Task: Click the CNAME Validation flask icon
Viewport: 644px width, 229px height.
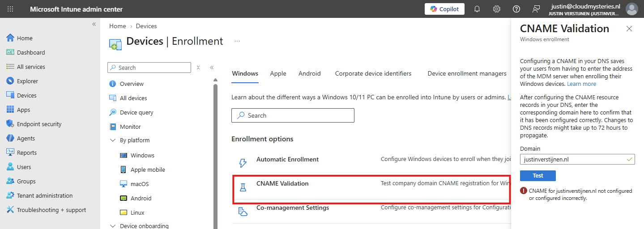Action: tap(243, 187)
